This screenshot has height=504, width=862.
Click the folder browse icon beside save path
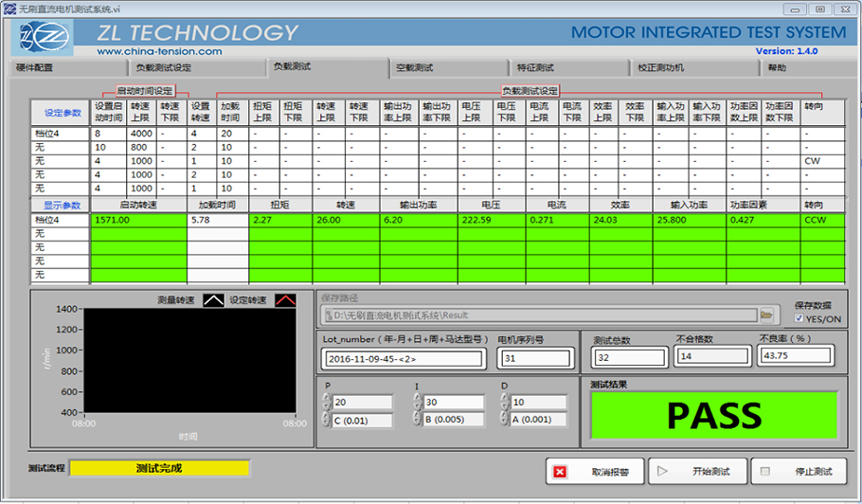point(767,315)
